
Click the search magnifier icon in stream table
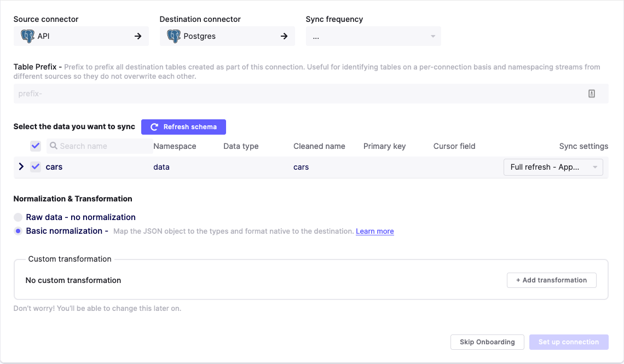coord(53,146)
